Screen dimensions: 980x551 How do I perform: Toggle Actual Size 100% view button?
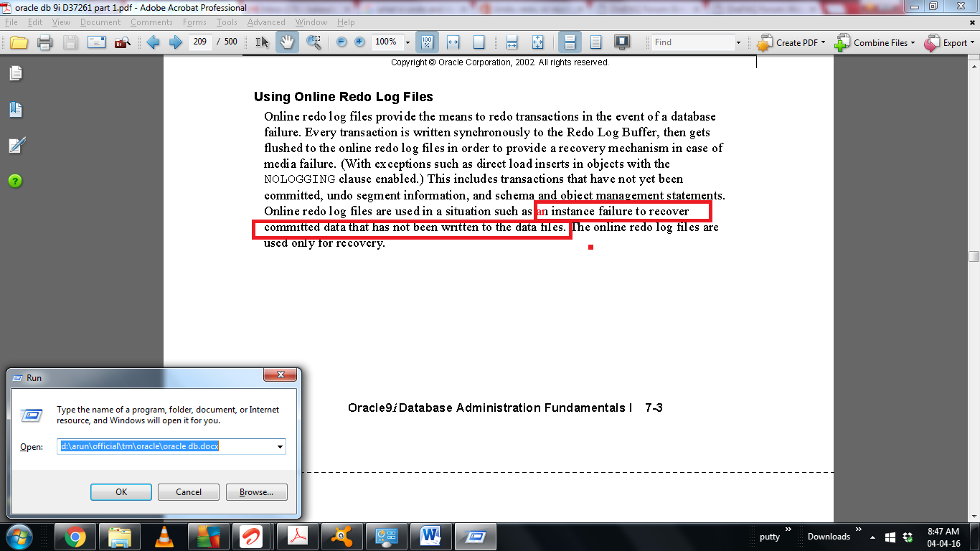(427, 42)
